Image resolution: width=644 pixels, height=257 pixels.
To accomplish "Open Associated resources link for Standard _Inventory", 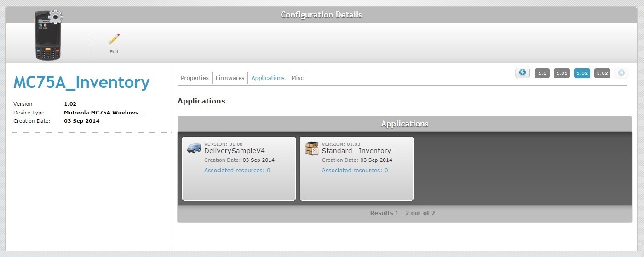I will coord(355,171).
